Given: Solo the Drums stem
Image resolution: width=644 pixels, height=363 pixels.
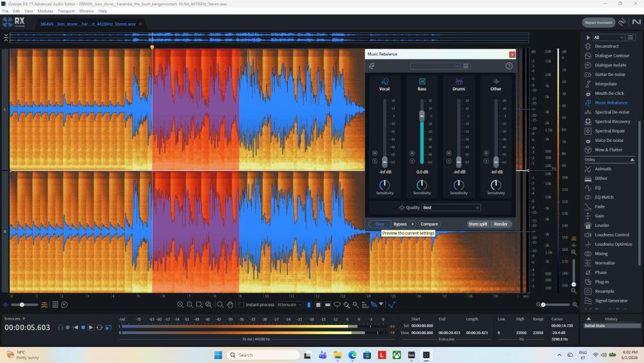Looking at the screenshot, I should pos(448,161).
